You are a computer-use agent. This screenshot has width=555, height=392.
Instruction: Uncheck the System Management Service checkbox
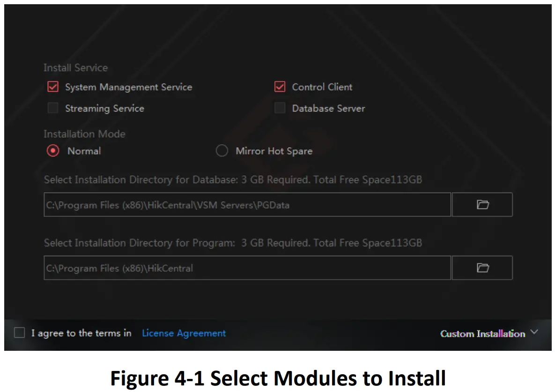click(52, 87)
